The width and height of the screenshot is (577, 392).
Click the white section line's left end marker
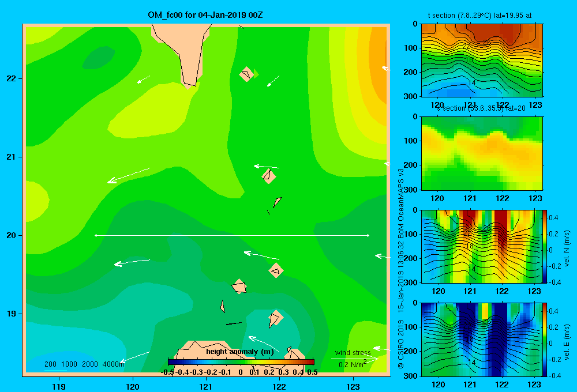96,235
